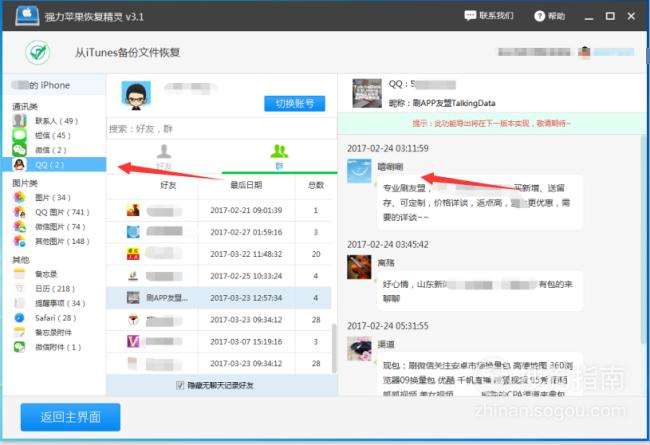
Task: Click timestamp 2017-02-24 05:31:55
Action: click(388, 326)
